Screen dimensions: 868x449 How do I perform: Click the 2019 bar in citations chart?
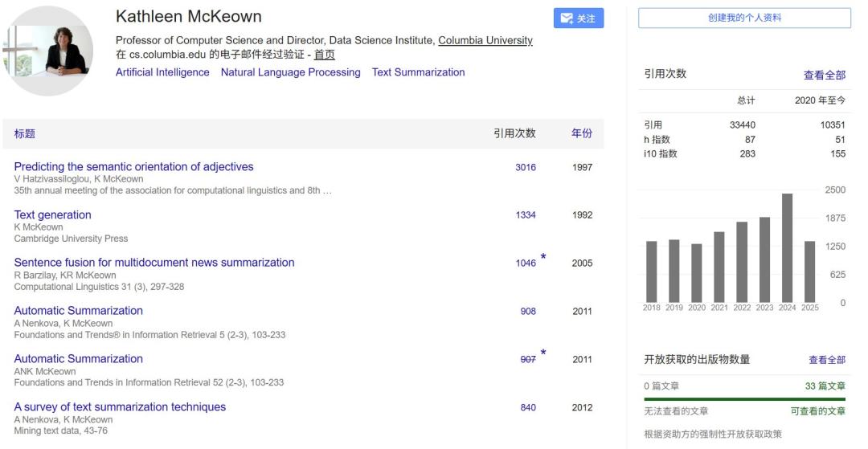(674, 271)
